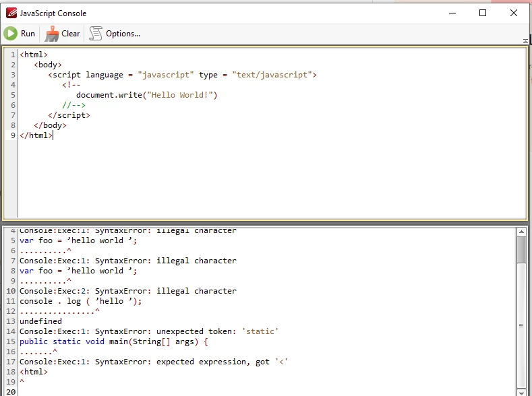Click line number 9 in editor gutter
The image size is (532, 396).
pyautogui.click(x=13, y=135)
